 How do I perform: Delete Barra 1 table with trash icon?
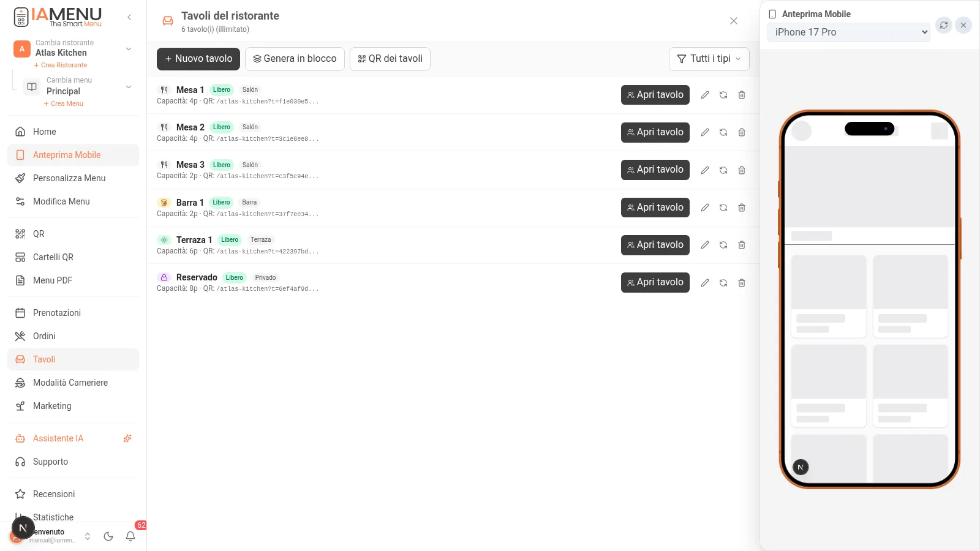pos(742,208)
